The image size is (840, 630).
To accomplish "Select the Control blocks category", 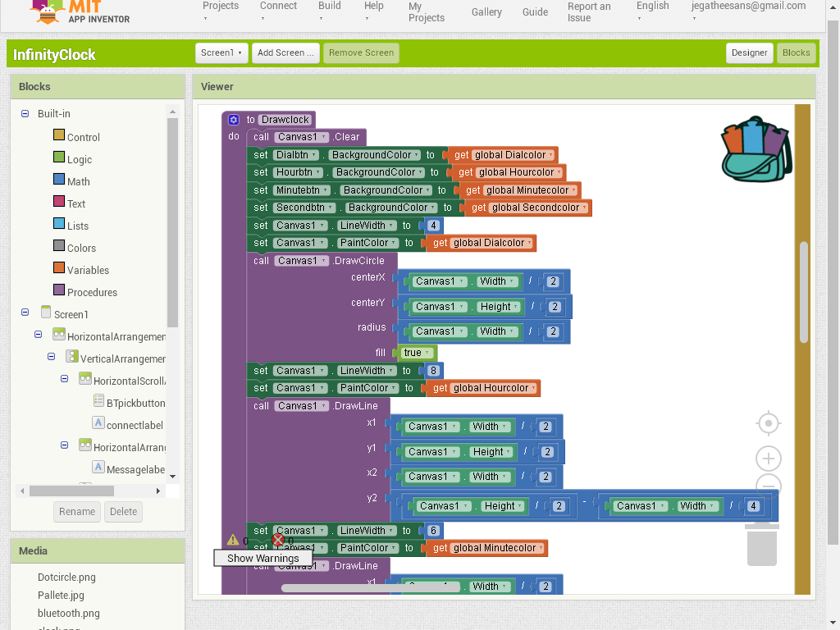I will tap(83, 137).
